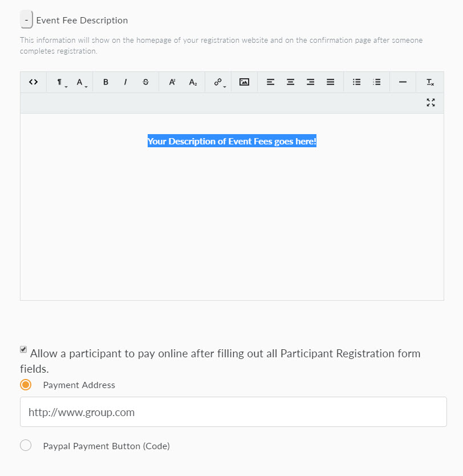Click the payment address URL field
Screen dimensions: 463x476
(233, 412)
